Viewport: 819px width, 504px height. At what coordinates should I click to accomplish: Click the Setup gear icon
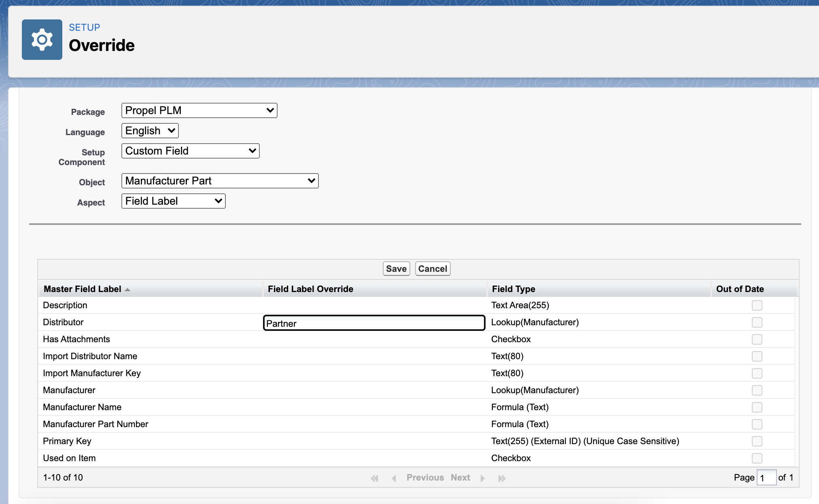[42, 40]
